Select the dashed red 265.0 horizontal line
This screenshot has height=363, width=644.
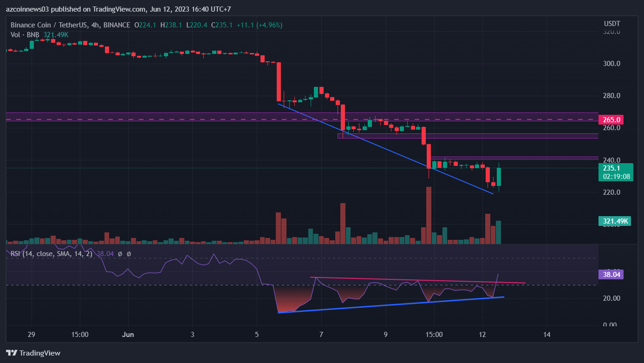coord(302,119)
